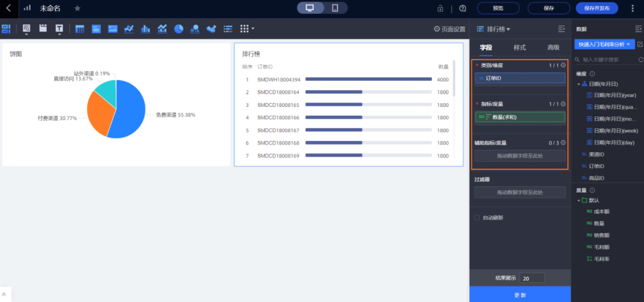Insert a cross table chart
The height and width of the screenshot is (302, 644).
click(x=80, y=29)
